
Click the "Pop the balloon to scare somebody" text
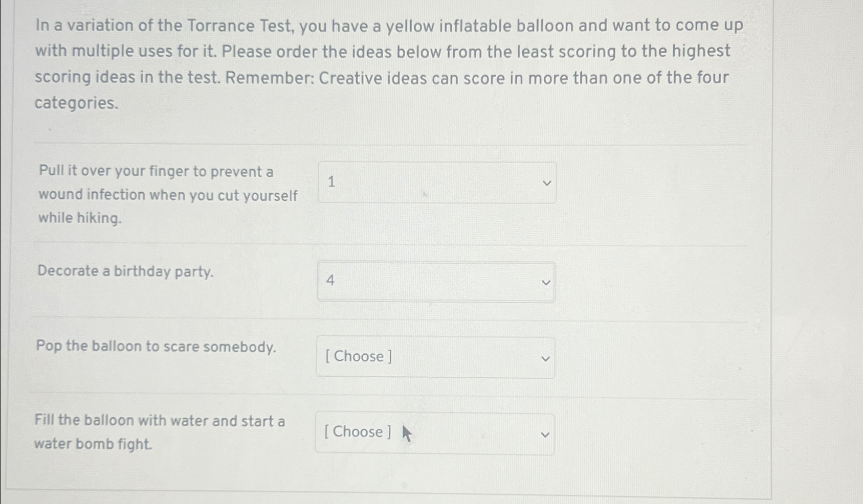157,347
